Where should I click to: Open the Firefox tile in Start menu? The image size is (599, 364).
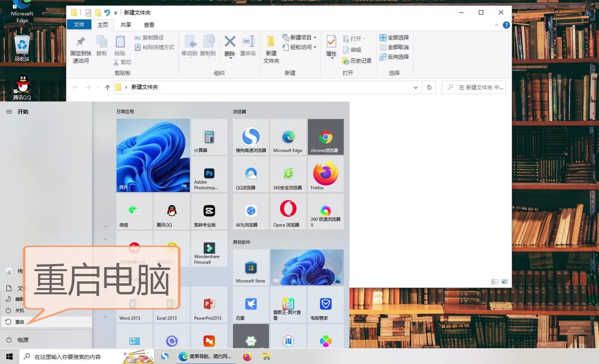[325, 174]
